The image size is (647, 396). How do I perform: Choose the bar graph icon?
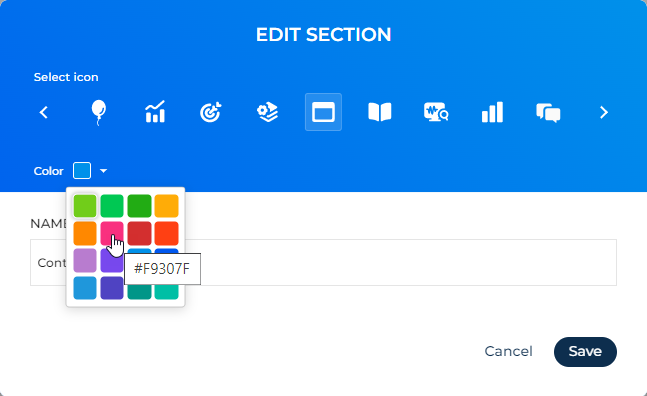coord(492,112)
